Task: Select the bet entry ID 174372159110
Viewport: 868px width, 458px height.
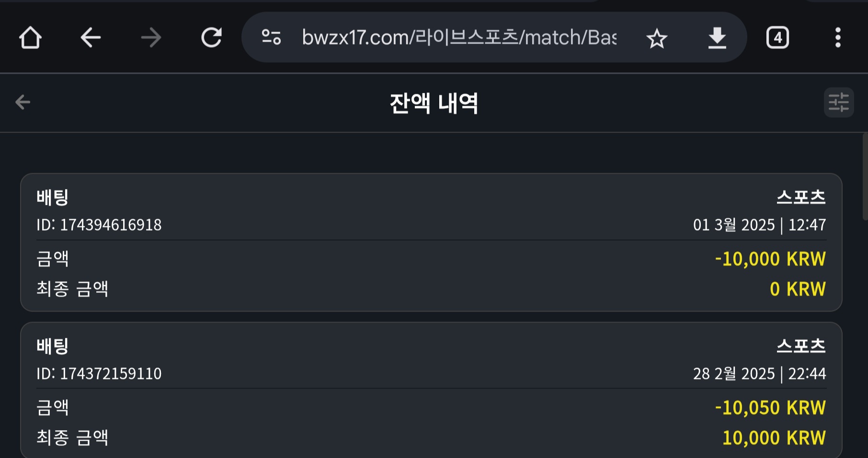Action: [x=99, y=373]
